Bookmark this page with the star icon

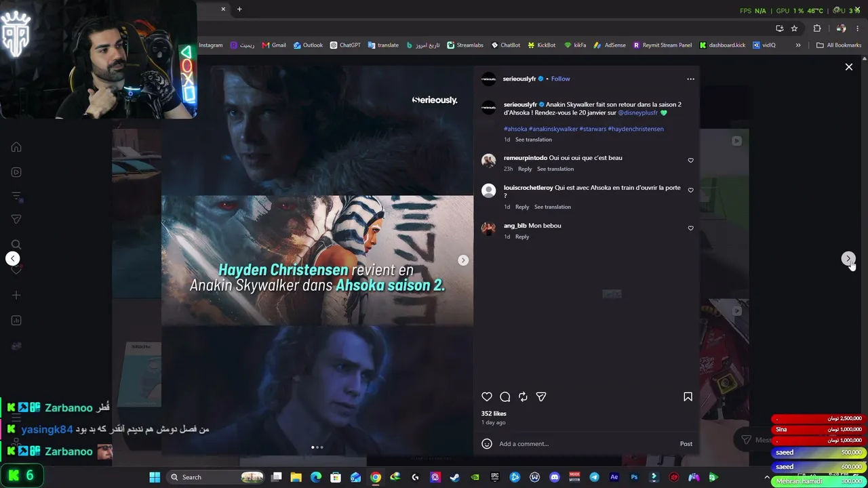point(794,28)
